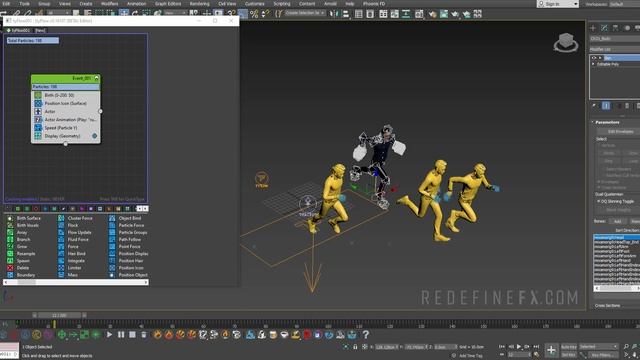
Task: Toggle the selection lock icon in status bar
Action: point(355,347)
